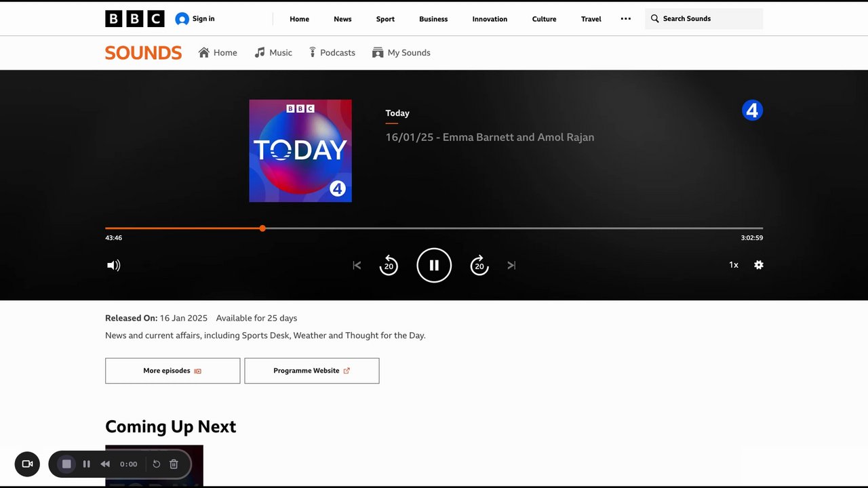Open the Sounds Music tab
The height and width of the screenshot is (488, 868).
(x=273, y=53)
